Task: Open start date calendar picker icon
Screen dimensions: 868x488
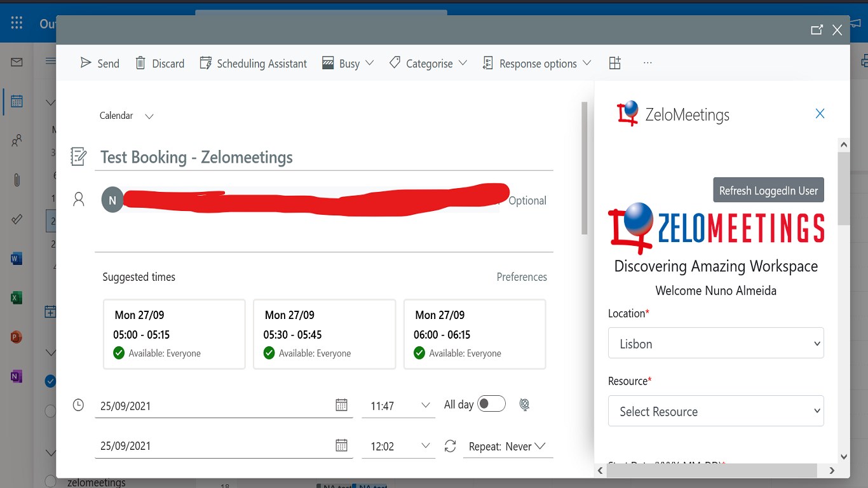Action: (341, 405)
